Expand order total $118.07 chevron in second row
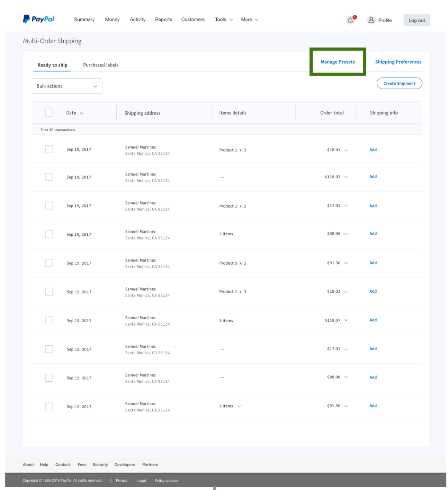Viewport: 448px width, 490px height. [346, 177]
